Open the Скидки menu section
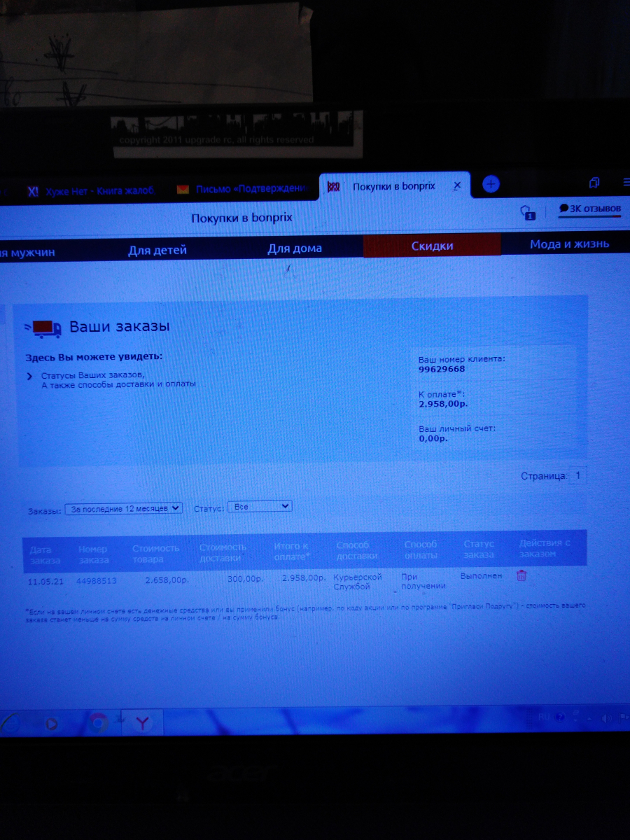 coord(432,246)
